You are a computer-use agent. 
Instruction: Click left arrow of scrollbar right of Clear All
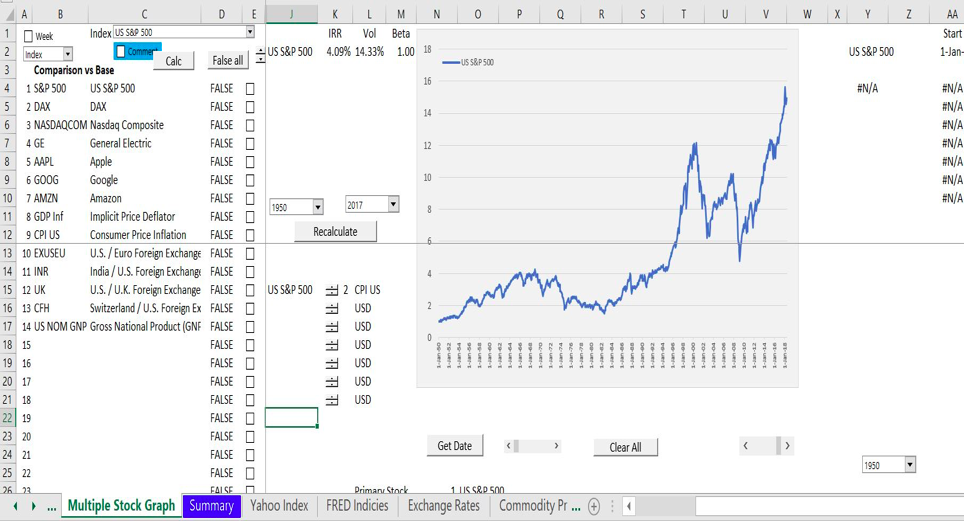[x=745, y=446]
